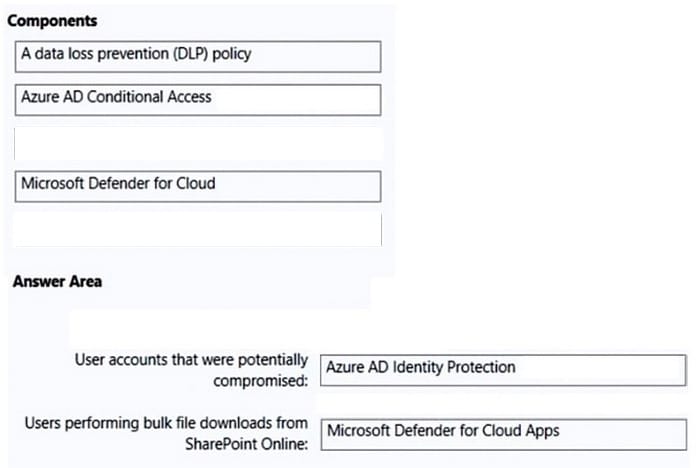The image size is (700, 468).
Task: Click the blank strip under Answer Area heading
Action: click(x=219, y=325)
